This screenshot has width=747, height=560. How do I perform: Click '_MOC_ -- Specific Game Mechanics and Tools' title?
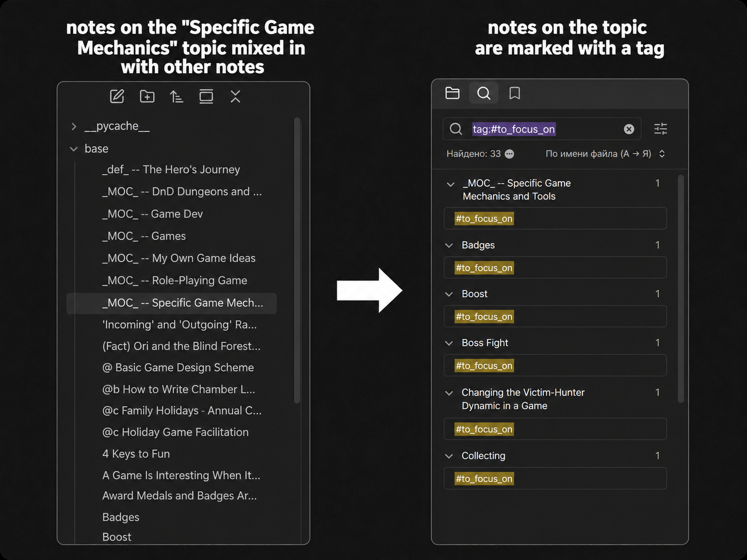(x=516, y=190)
